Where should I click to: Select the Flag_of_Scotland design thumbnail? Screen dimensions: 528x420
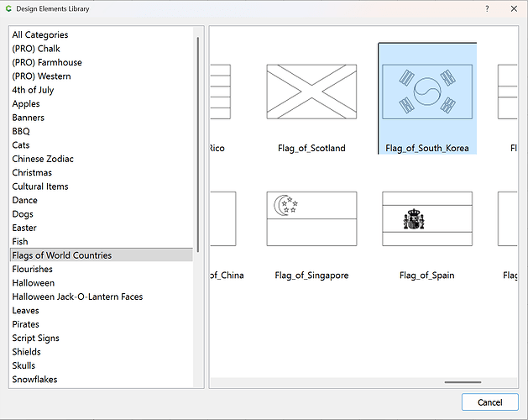click(x=311, y=93)
